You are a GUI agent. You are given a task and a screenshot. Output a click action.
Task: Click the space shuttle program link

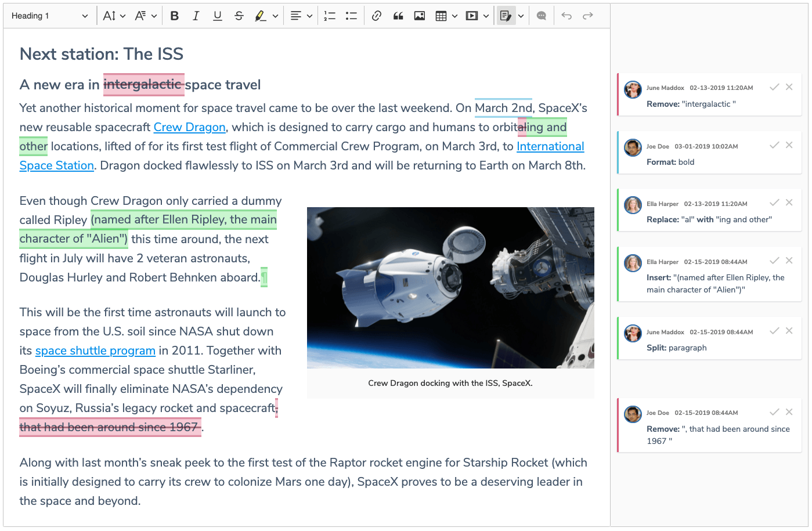95,351
